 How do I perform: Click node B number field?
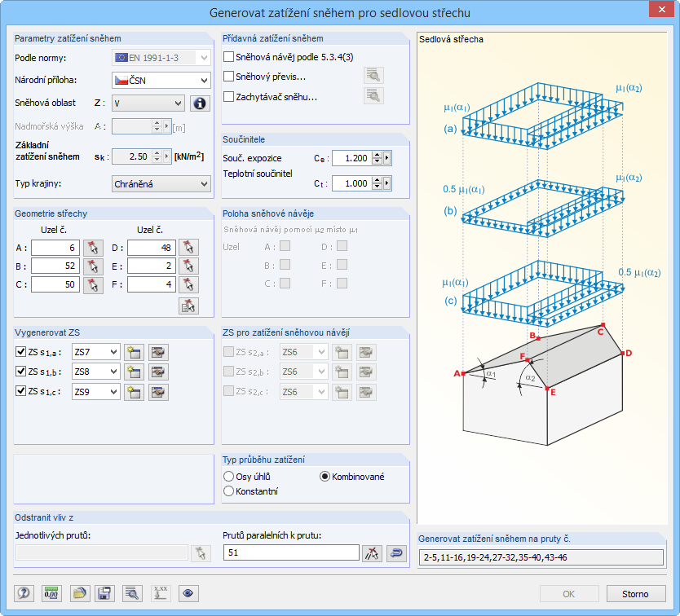[55, 266]
